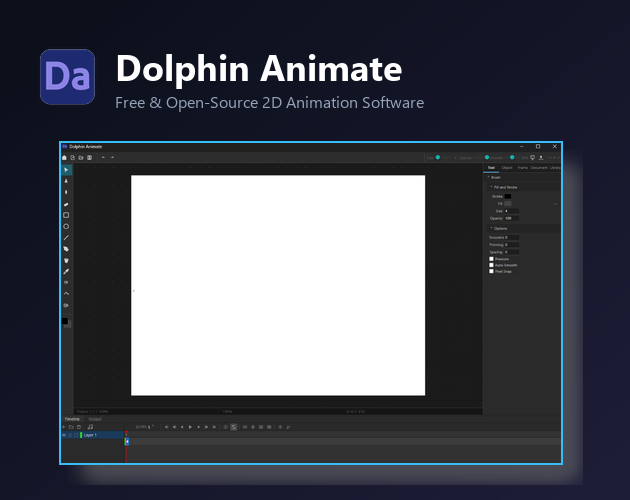Select the camera tool in toolbox

click(x=66, y=305)
